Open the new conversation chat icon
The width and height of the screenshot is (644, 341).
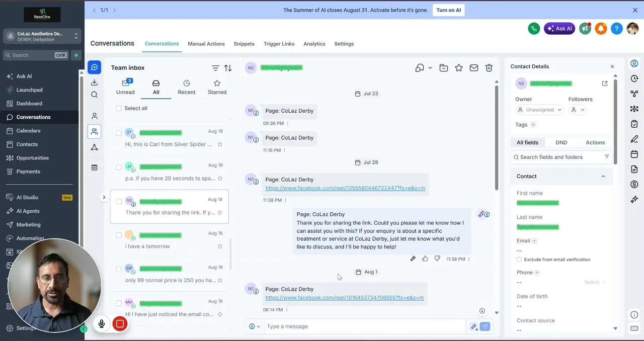[94, 67]
